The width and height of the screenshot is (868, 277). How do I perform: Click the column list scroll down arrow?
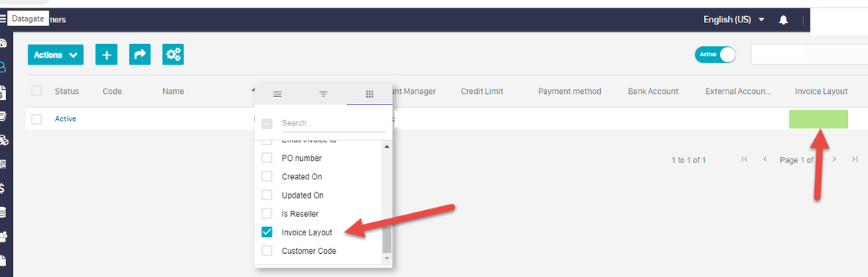[x=386, y=259]
